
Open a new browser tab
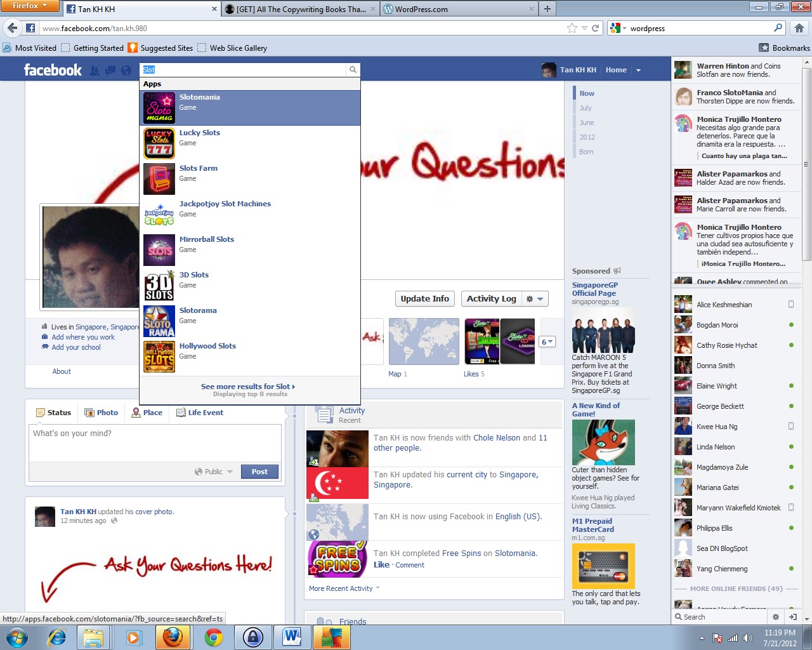coord(547,9)
